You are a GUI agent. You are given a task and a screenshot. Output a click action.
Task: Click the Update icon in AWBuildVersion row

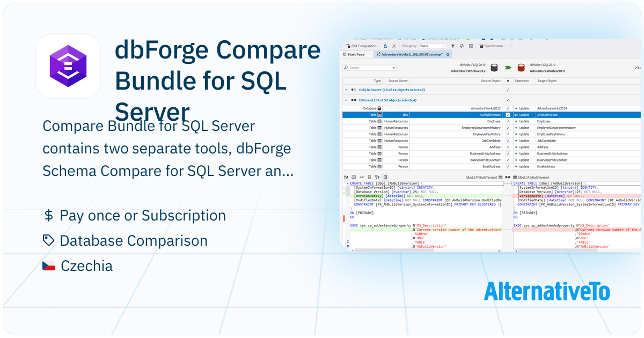pos(516,115)
